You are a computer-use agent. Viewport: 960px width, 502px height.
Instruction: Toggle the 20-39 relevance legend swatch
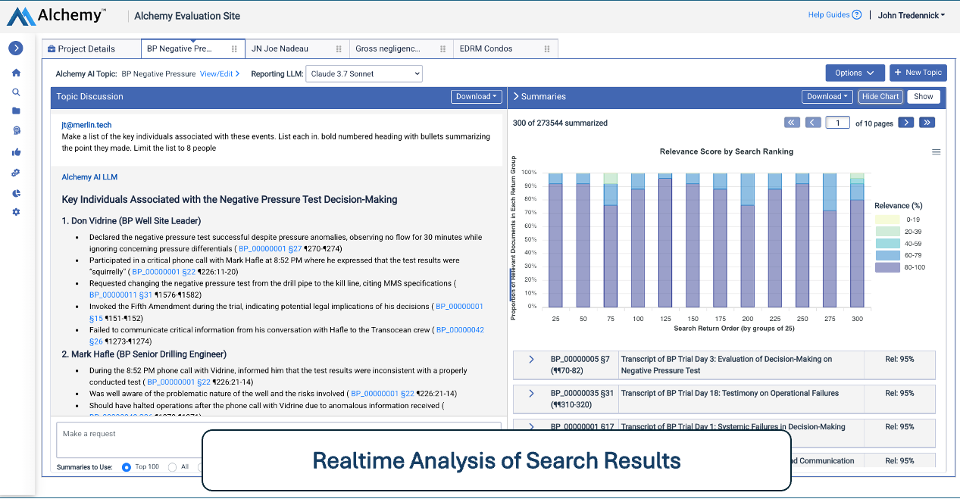coord(887,231)
